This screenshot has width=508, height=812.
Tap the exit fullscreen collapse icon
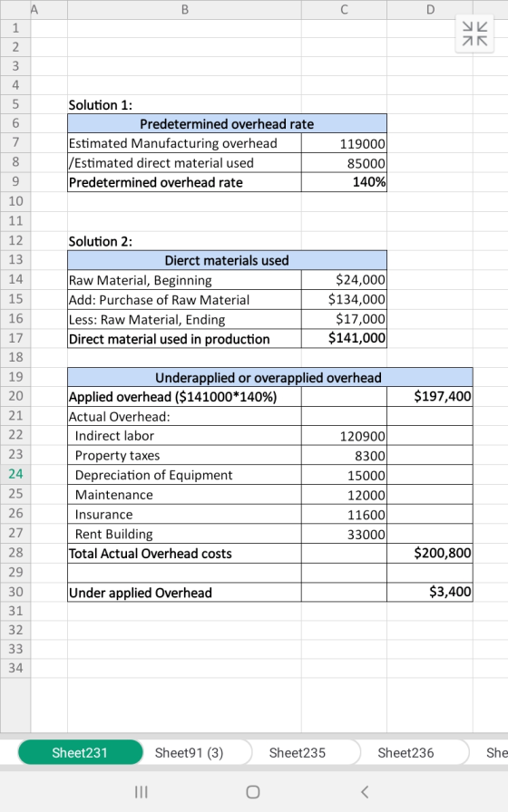pyautogui.click(x=474, y=34)
